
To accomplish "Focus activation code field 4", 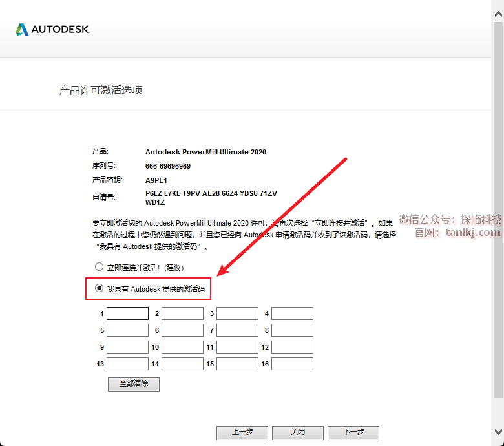I will (x=293, y=313).
